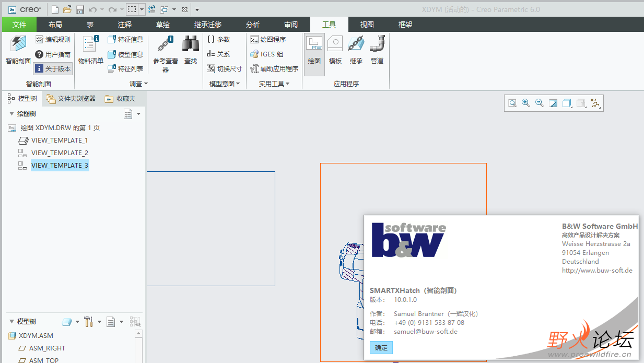Click the Undo arrow icon

click(92, 9)
